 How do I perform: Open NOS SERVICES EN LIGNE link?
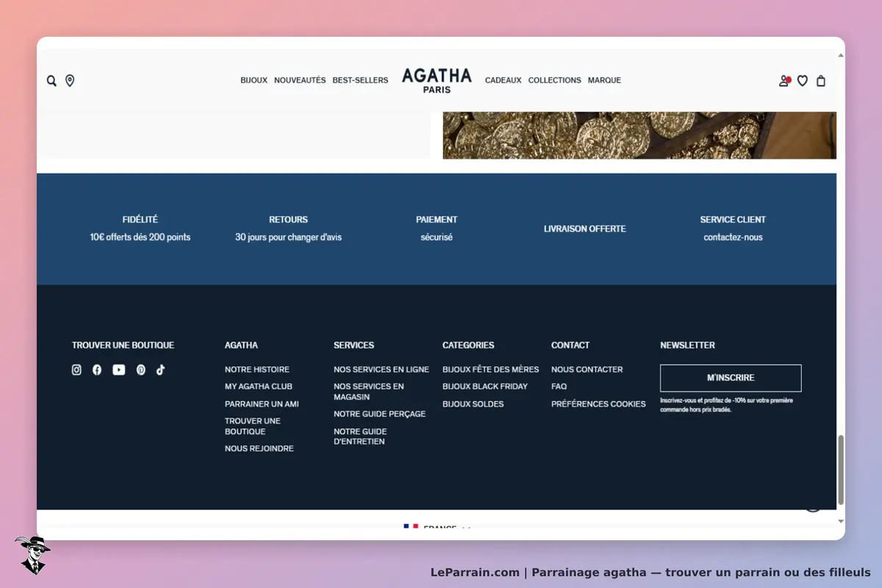click(x=381, y=370)
